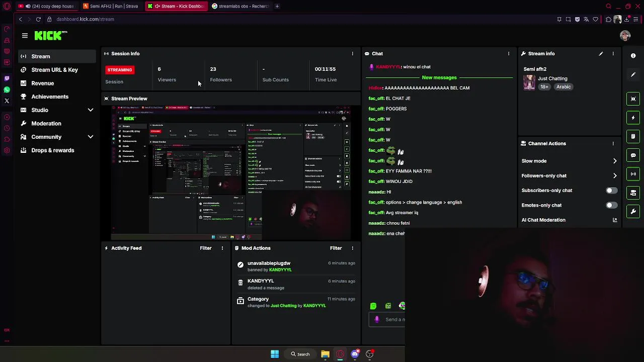Viewport: 644px width, 362px height.
Task: Click the chat message input field
Action: pos(387,319)
